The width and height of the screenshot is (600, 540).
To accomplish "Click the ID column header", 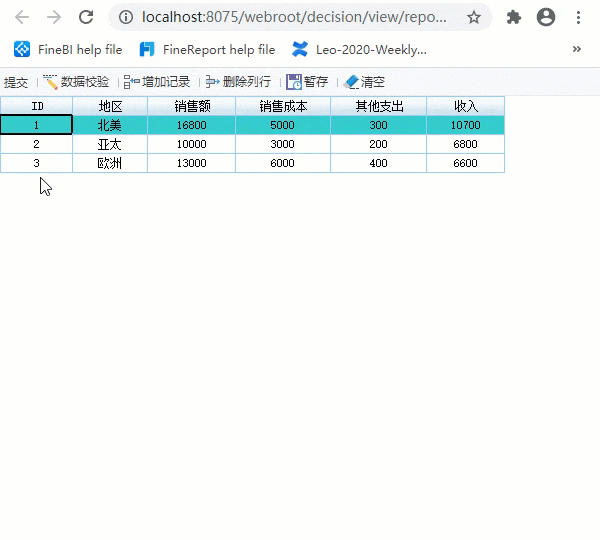I will tap(36, 106).
